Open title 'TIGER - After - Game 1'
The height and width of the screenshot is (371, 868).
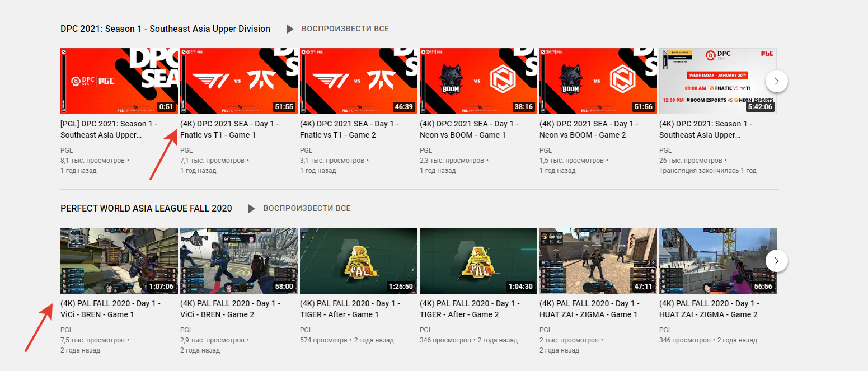[x=350, y=309]
